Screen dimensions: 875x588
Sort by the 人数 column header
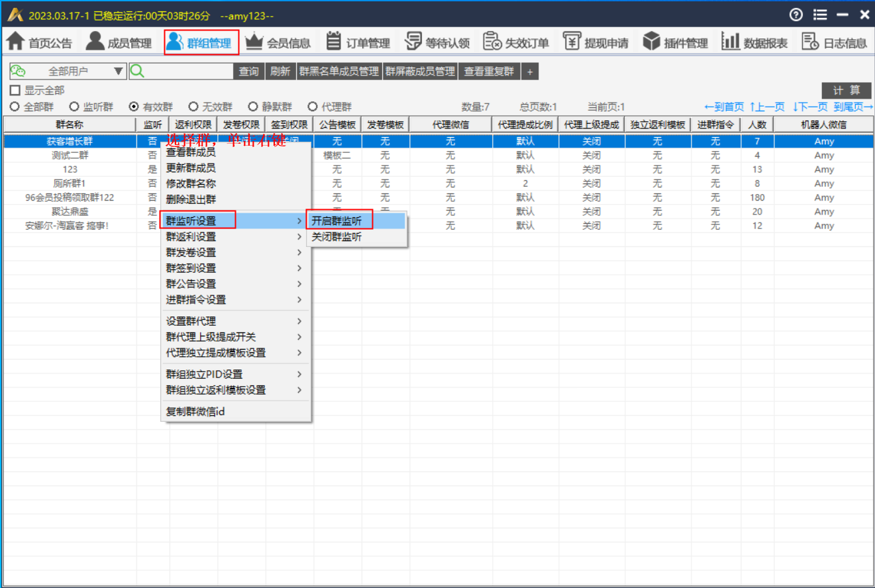coord(757,124)
